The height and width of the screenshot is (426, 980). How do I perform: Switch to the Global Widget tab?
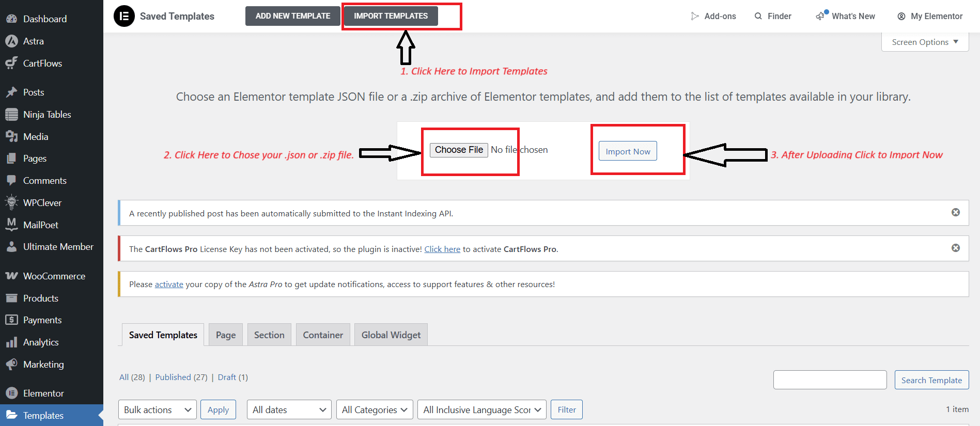coord(391,335)
